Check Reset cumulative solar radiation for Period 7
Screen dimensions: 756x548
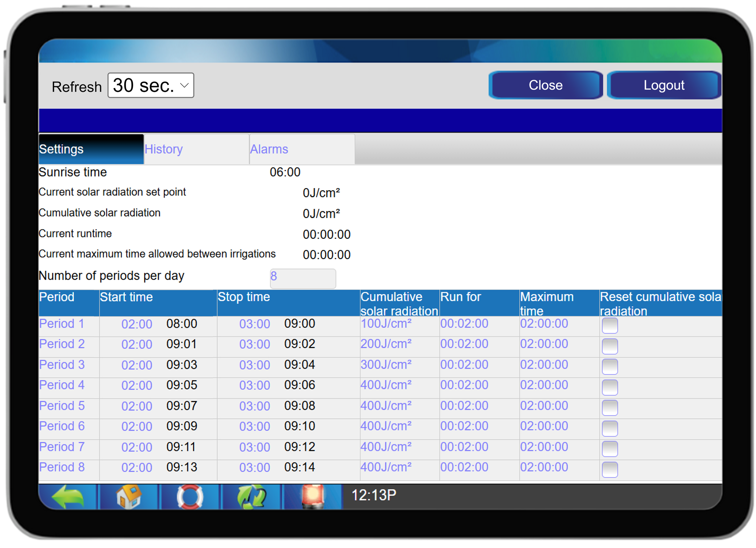(610, 449)
